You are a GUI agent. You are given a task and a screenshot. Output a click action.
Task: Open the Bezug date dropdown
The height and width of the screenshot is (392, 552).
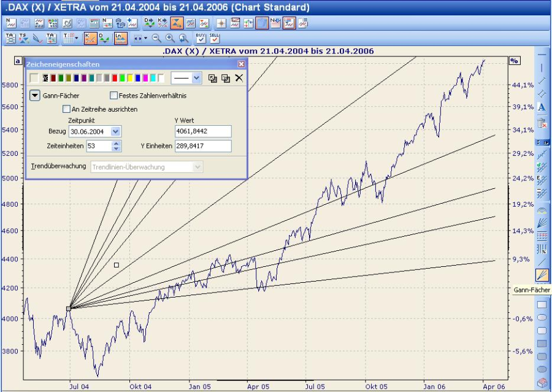[x=117, y=131]
